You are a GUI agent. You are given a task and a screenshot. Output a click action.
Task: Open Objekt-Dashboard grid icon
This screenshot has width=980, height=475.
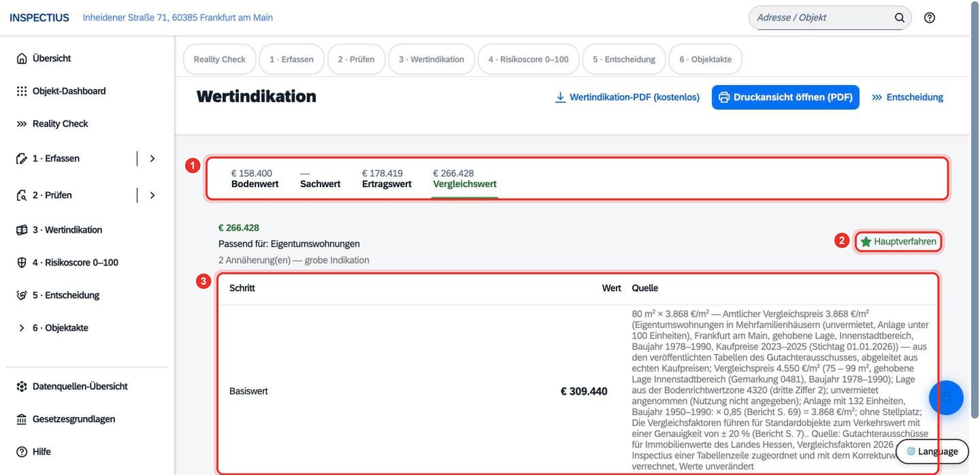click(x=22, y=91)
